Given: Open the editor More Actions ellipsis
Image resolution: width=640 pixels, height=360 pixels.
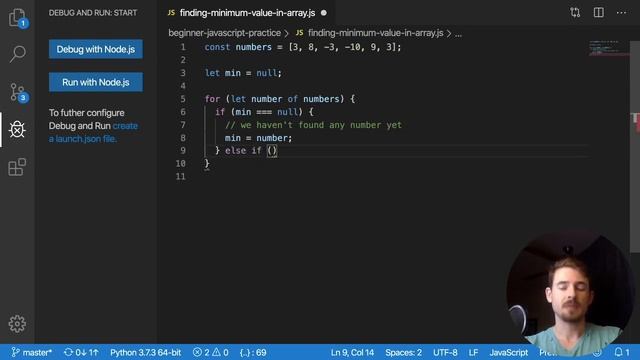Looking at the screenshot, I should point(621,13).
